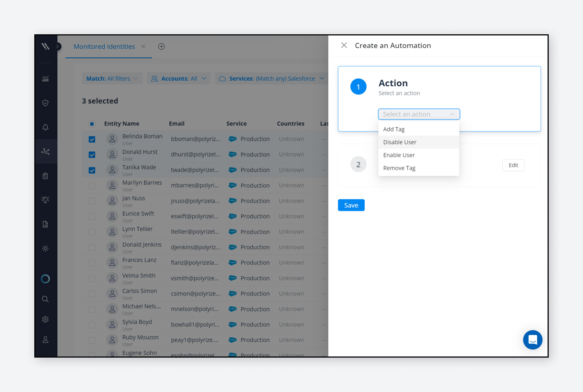The image size is (583, 392).
Task: Click the shield security icon in sidebar
Action: coord(45,103)
